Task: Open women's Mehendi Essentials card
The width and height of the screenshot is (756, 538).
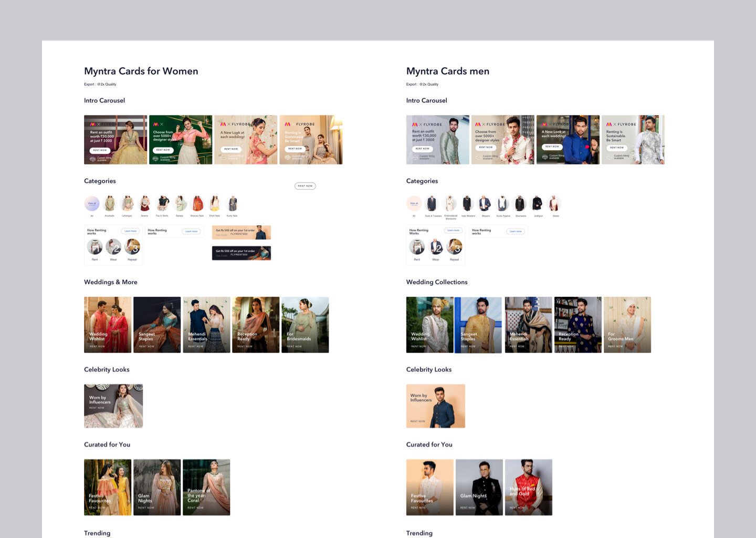Action: pos(206,325)
